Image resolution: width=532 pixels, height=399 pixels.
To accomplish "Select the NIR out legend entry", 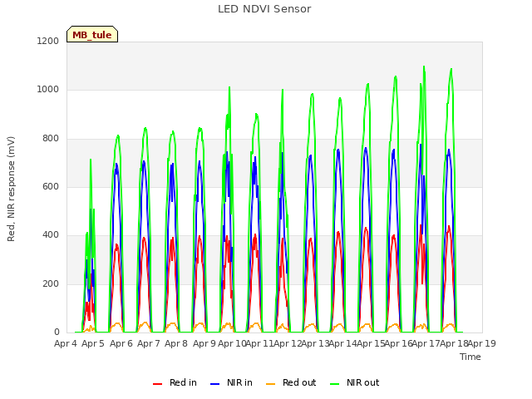I will point(355,382).
